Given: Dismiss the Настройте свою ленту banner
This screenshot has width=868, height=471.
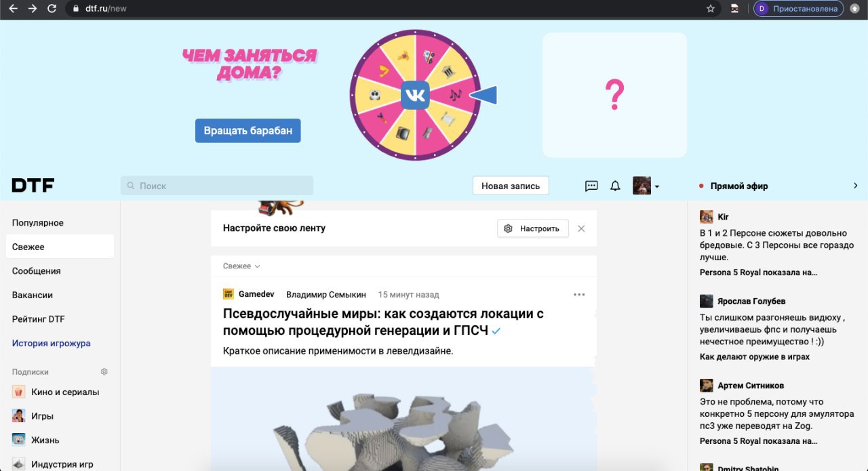Looking at the screenshot, I should click(581, 229).
